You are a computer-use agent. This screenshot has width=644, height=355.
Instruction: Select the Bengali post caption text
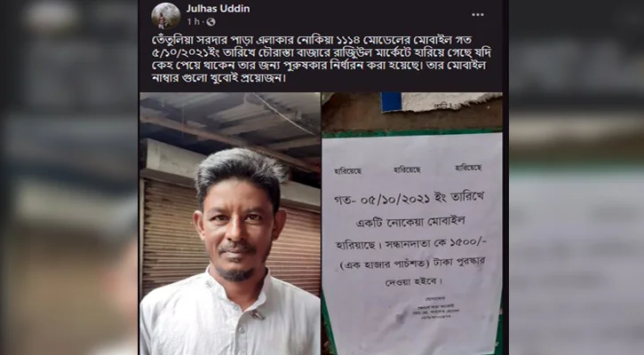pyautogui.click(x=321, y=59)
